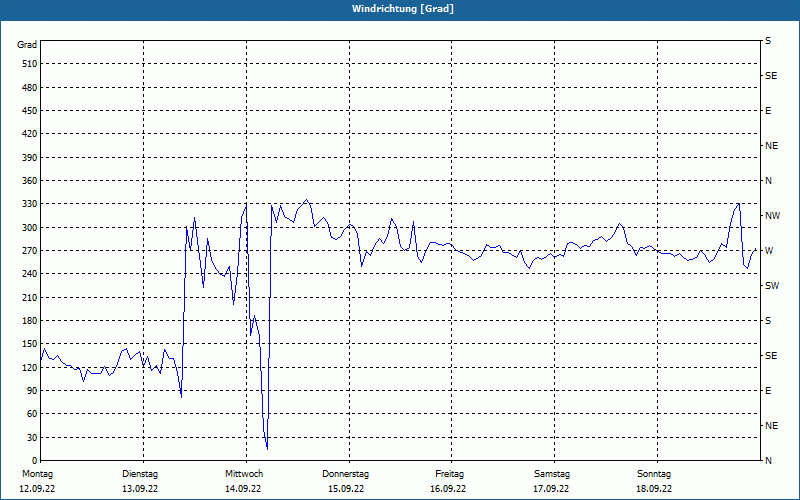Click the 60 axis label
Screen dimensions: 800x500
pos(32,414)
